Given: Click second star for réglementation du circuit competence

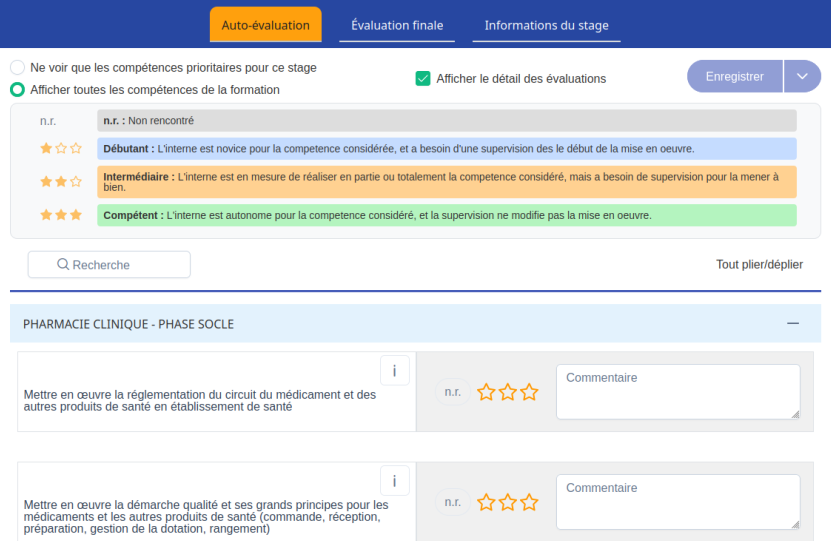Looking at the screenshot, I should [x=508, y=392].
